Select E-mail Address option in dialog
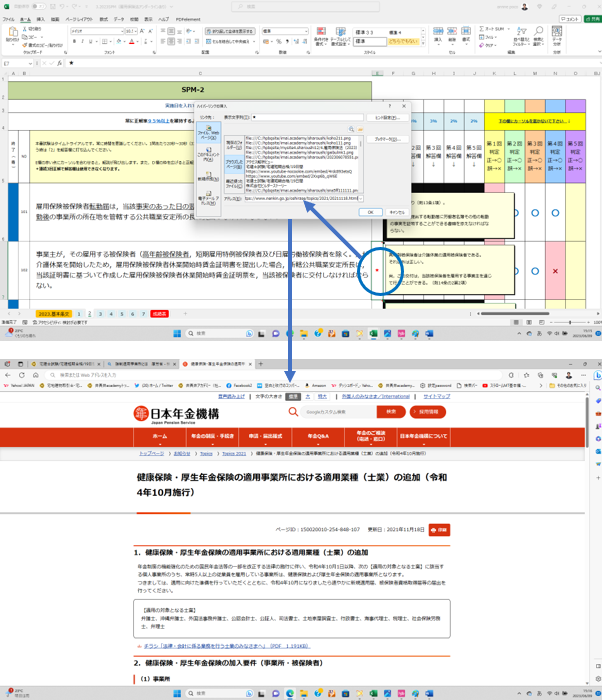Viewport: 602px width, 700px height. tap(209, 199)
